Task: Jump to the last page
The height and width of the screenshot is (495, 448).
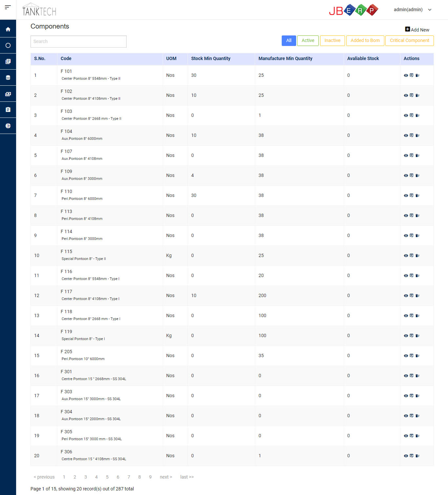Action: tap(187, 477)
